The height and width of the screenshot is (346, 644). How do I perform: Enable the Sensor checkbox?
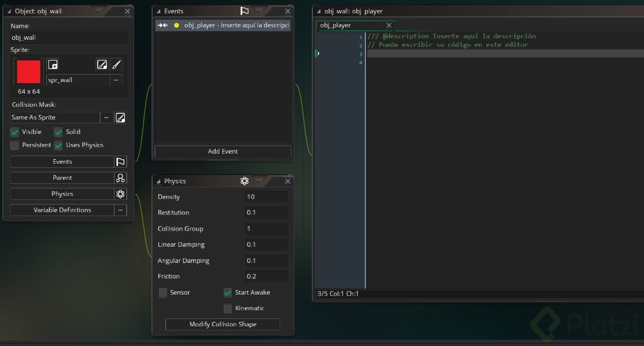(x=163, y=293)
